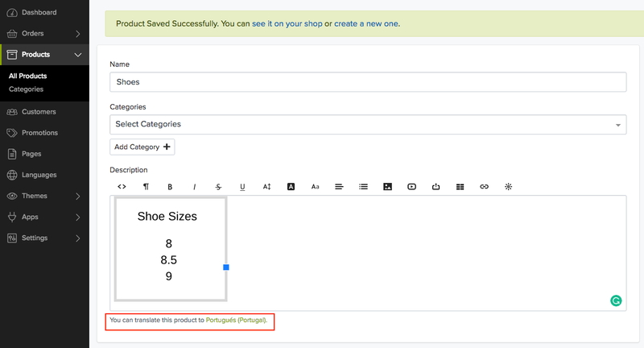The height and width of the screenshot is (348, 644).
Task: Toggle HTML source code view in editor
Action: click(x=122, y=187)
